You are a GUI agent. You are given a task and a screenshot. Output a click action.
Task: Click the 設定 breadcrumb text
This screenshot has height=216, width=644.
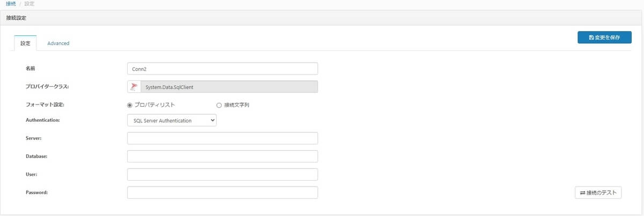[30, 4]
